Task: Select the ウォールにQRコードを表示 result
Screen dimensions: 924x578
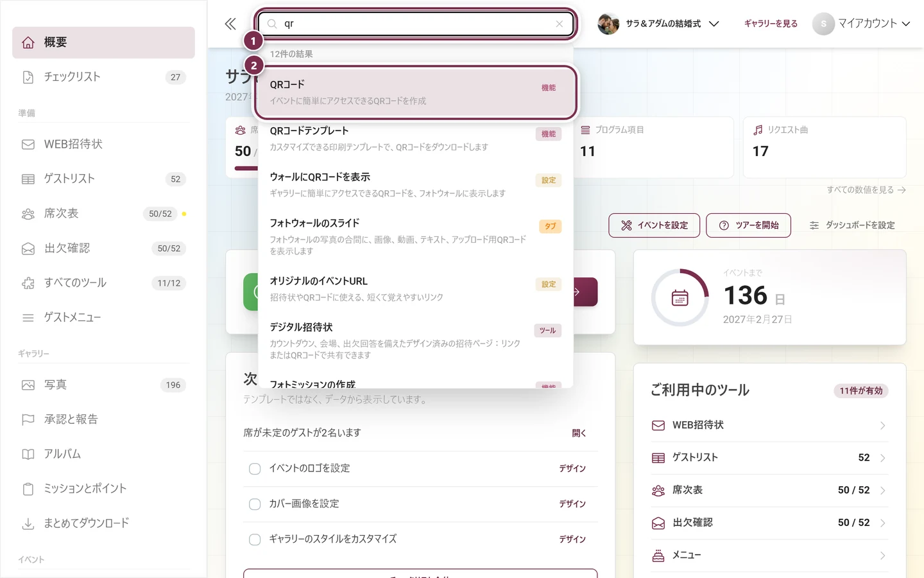Action: coord(416,185)
